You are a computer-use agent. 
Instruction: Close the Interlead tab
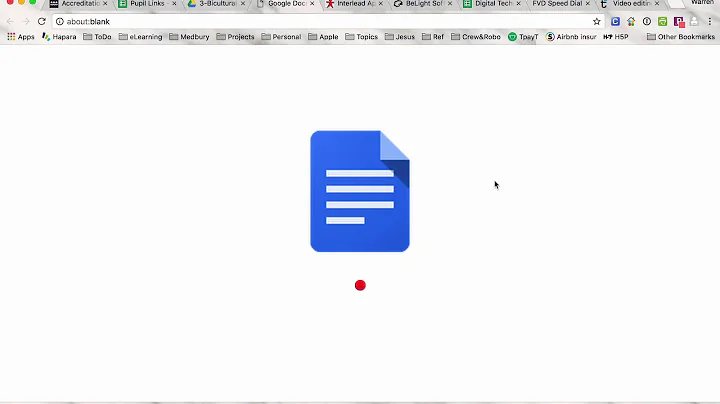(381, 4)
